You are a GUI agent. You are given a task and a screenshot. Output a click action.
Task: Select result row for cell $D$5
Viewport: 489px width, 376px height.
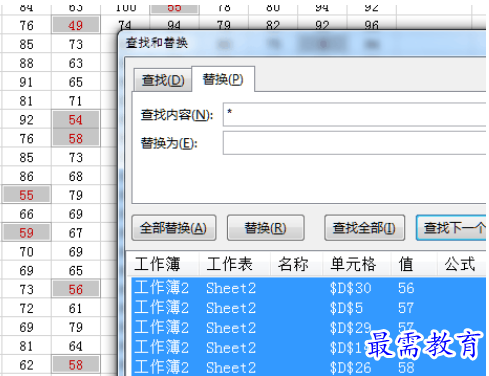tap(308, 308)
